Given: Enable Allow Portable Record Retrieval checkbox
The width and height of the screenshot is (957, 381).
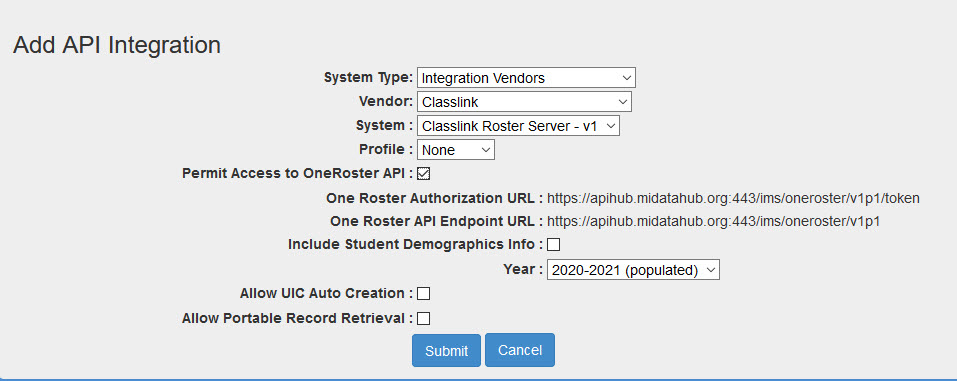Looking at the screenshot, I should (424, 318).
